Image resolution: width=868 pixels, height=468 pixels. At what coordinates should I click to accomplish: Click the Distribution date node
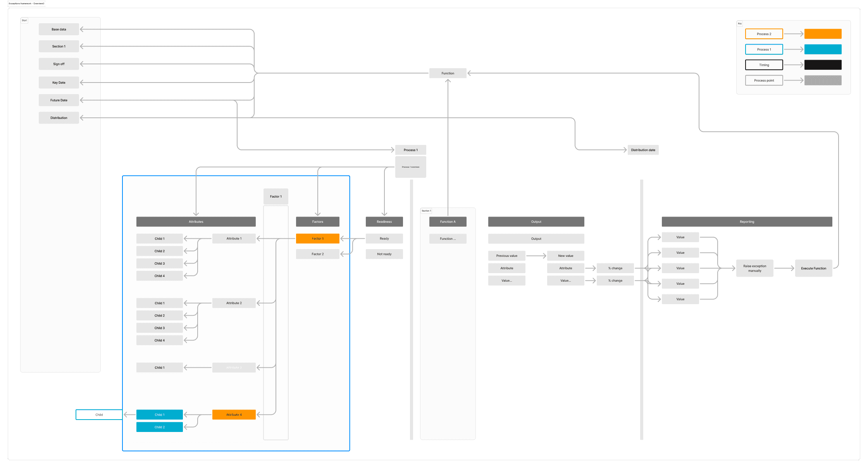(x=643, y=150)
